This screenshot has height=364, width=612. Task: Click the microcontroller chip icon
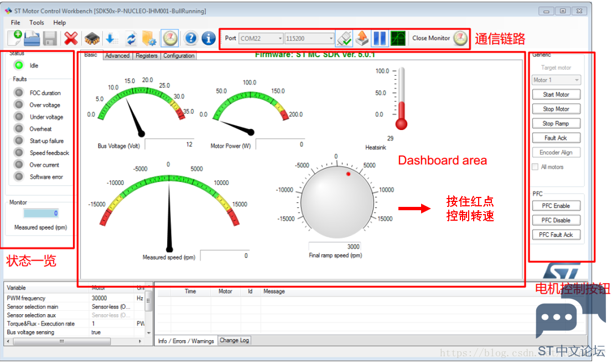(x=92, y=39)
